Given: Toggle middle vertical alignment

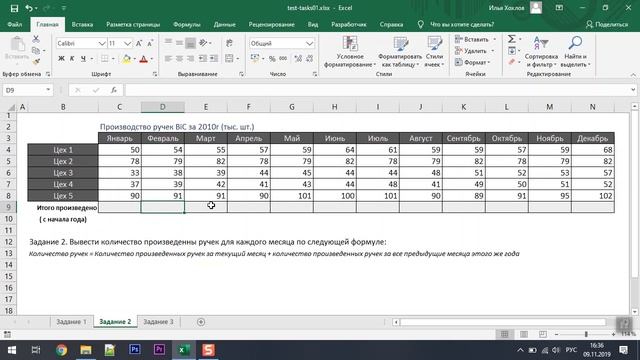Looking at the screenshot, I should coord(179,43).
